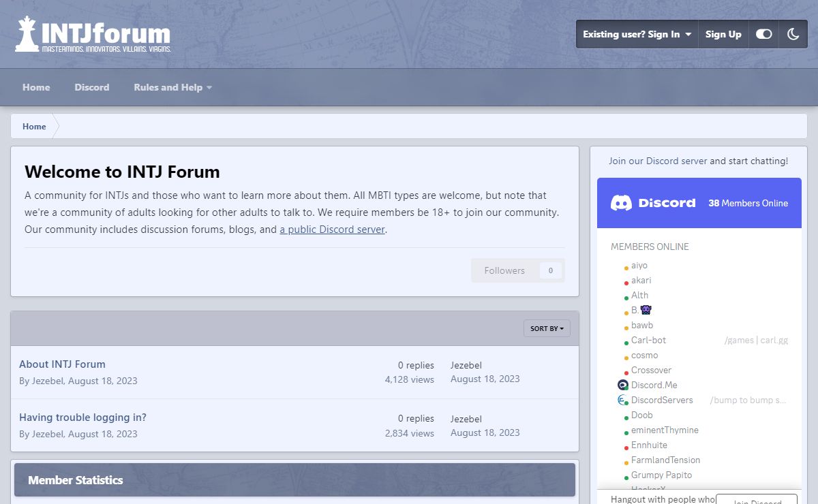This screenshot has height=504, width=818.
Task: Open the Having trouble logging in topic
Action: tap(82, 418)
